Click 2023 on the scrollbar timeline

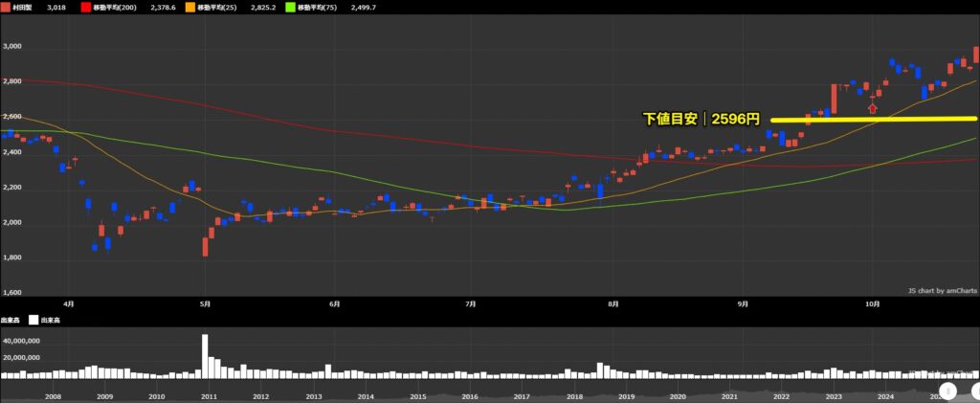(834, 395)
